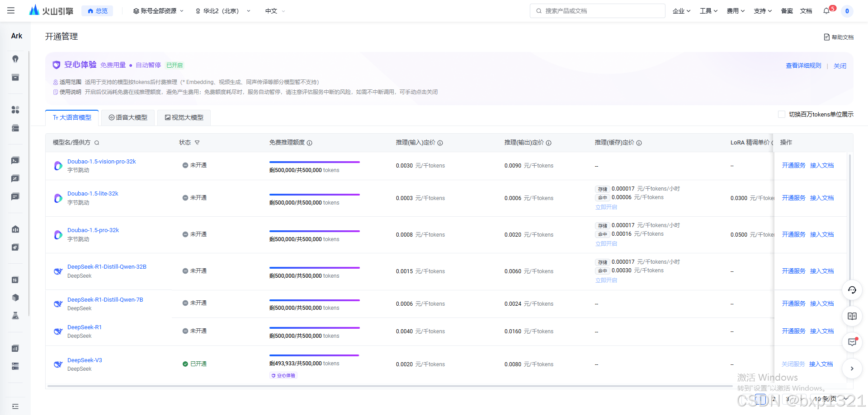Click 接入文档 for DeepSeek-R1

(822, 331)
